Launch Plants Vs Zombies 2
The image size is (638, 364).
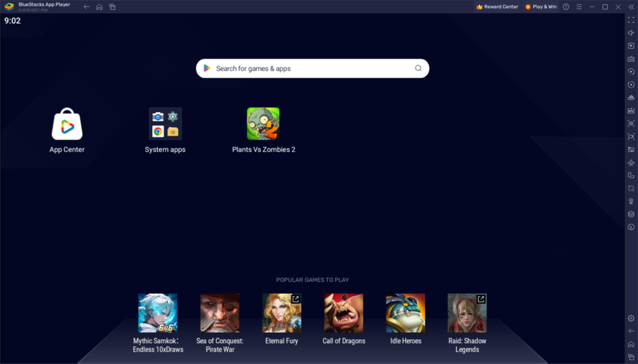coord(264,123)
